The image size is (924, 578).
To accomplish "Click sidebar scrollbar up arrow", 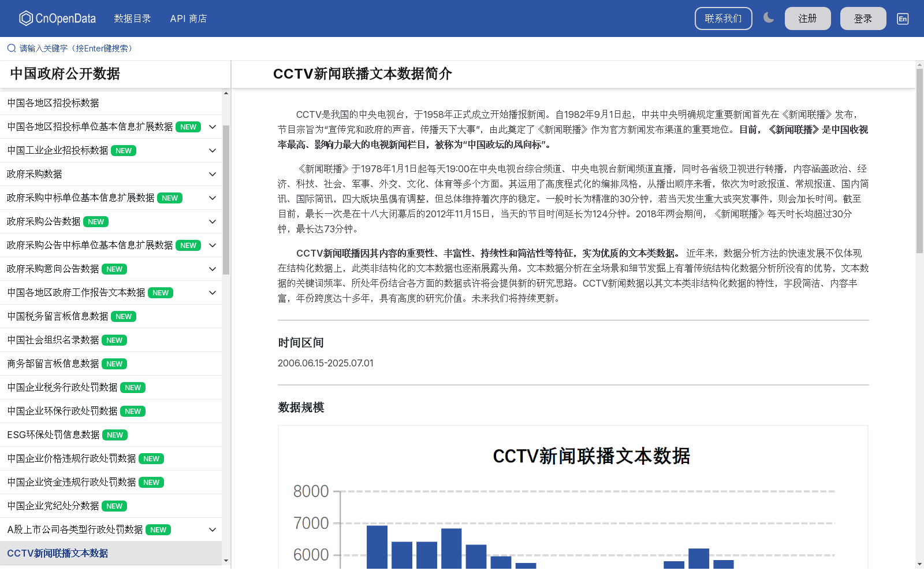I will pos(226,93).
